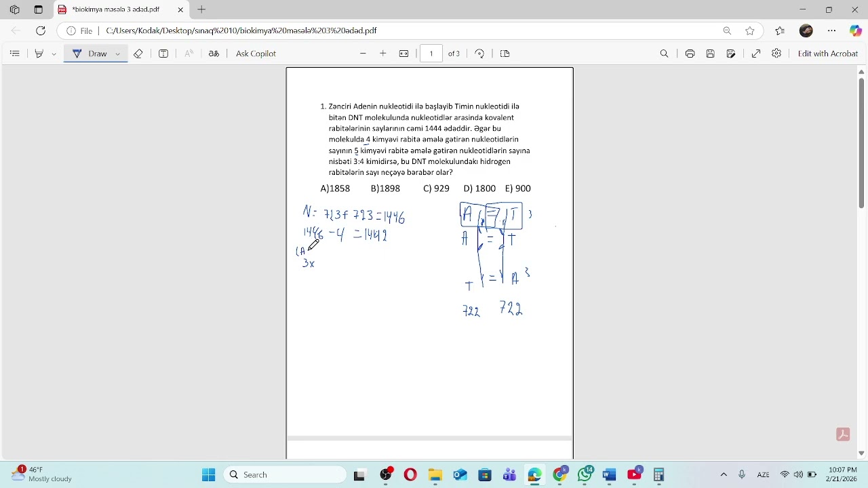Open WhatsApp from the taskbar
The width and height of the screenshot is (868, 488).
585,474
